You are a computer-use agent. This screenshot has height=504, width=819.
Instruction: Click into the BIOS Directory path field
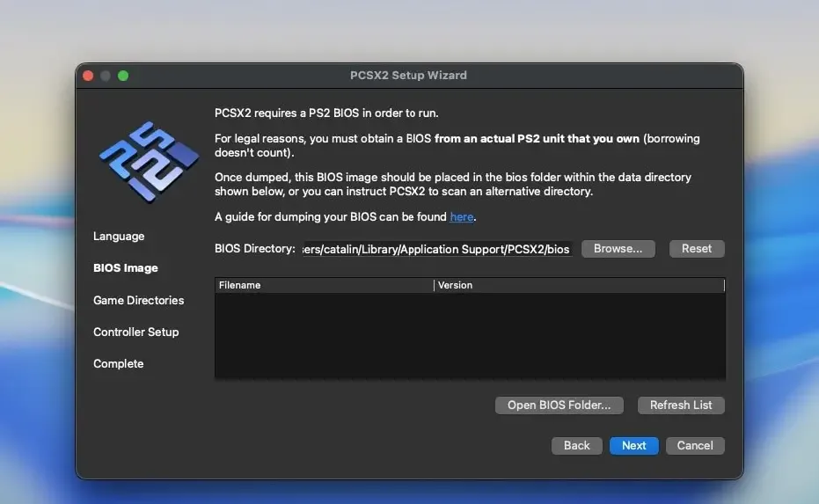click(x=436, y=249)
